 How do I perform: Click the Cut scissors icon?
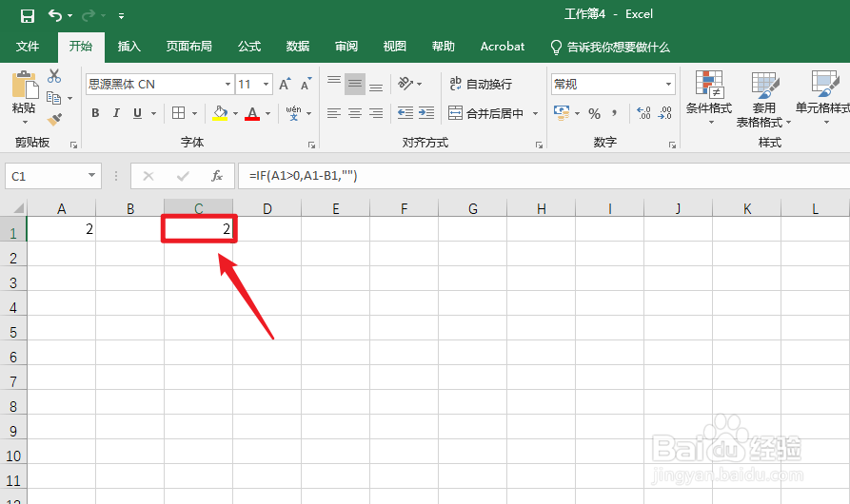(53, 76)
